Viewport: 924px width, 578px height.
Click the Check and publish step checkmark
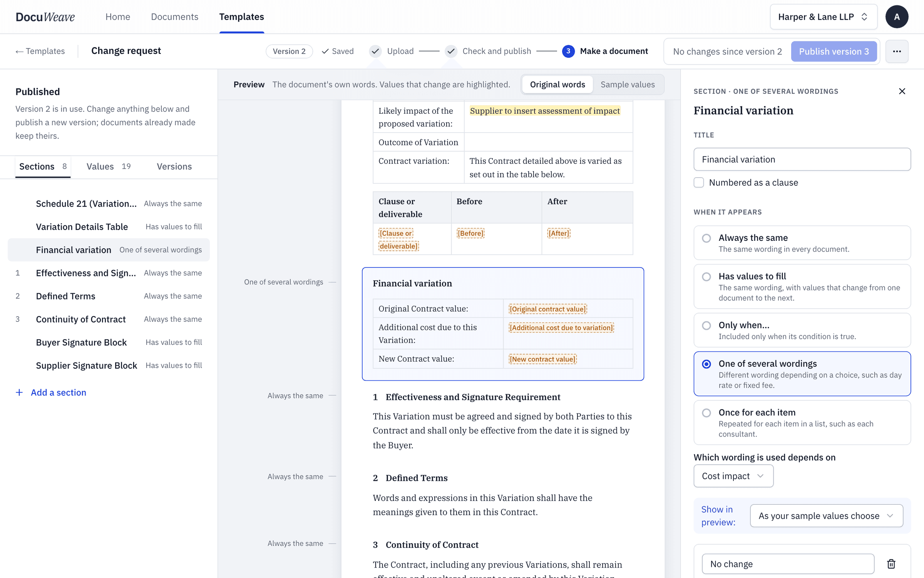(x=451, y=51)
